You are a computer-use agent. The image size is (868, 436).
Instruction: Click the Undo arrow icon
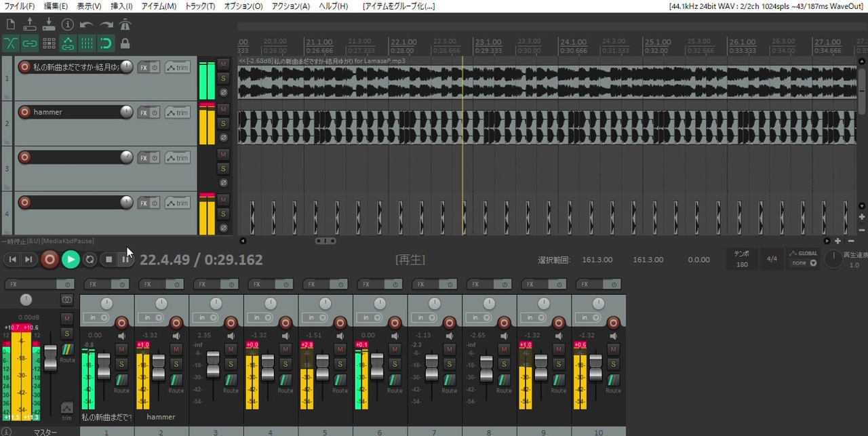click(x=87, y=24)
